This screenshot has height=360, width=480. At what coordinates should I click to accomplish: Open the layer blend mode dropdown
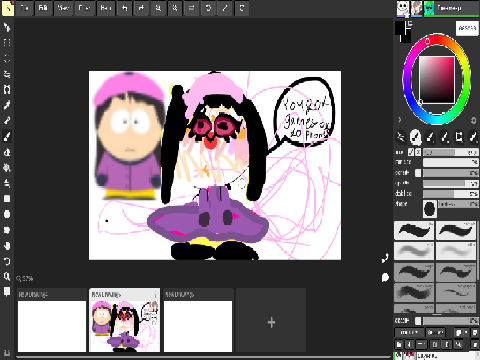pos(409,332)
